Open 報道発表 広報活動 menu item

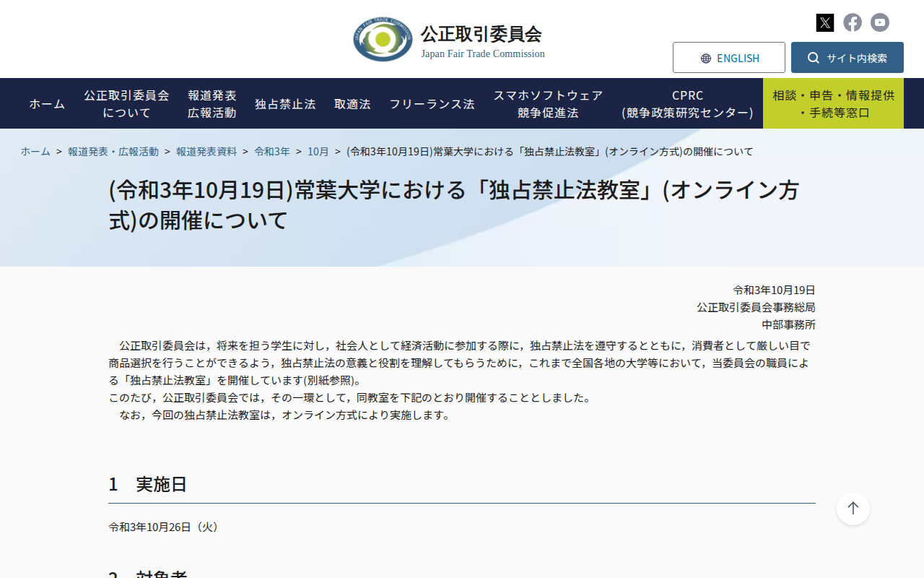click(x=212, y=103)
